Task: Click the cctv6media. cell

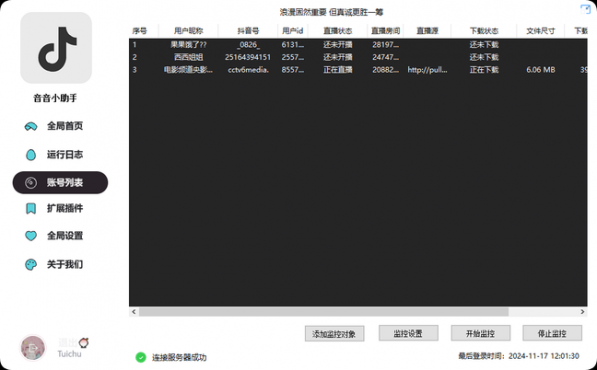Action: click(248, 70)
